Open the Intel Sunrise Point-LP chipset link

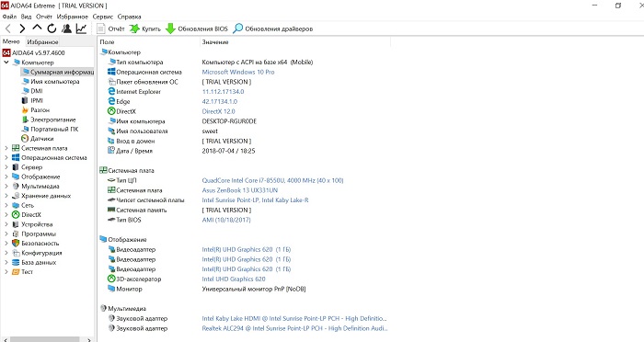click(255, 199)
